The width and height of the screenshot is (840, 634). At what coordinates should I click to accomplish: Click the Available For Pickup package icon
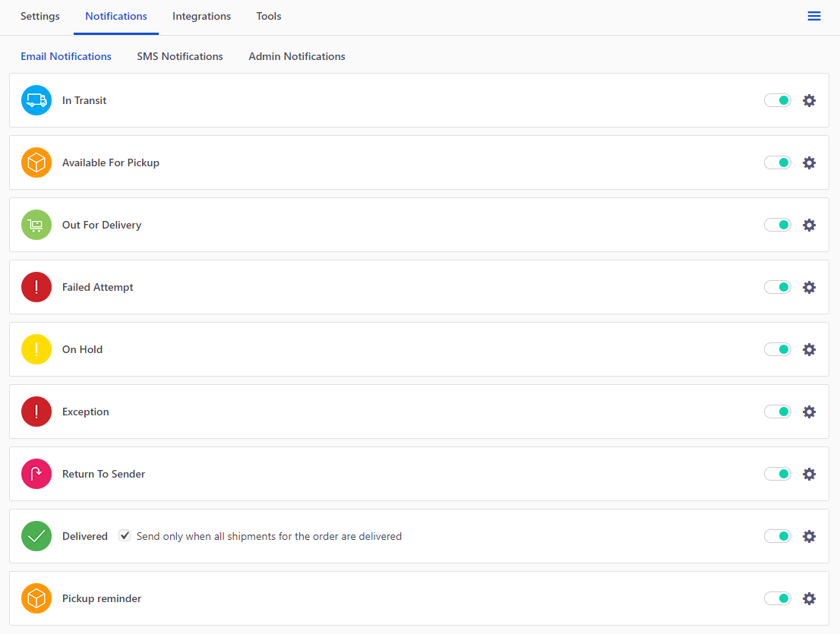pos(36,162)
